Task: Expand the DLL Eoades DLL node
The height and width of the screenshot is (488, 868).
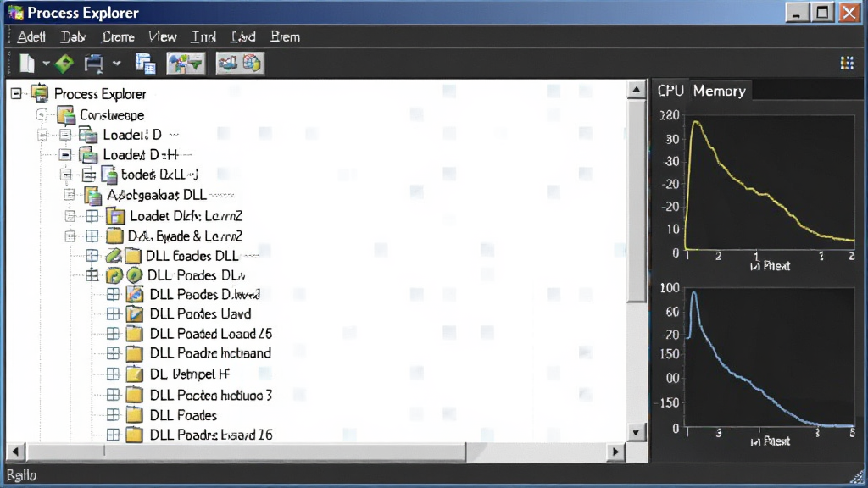Action: (x=92, y=256)
